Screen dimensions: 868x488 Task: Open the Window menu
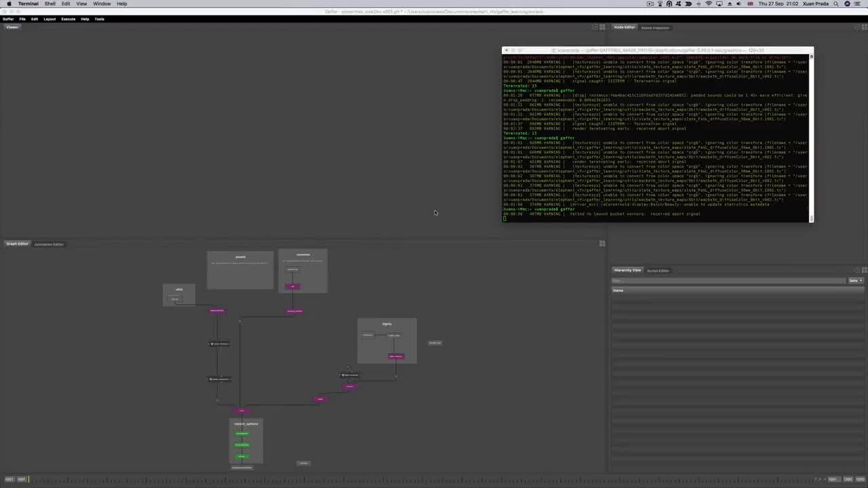(x=102, y=3)
